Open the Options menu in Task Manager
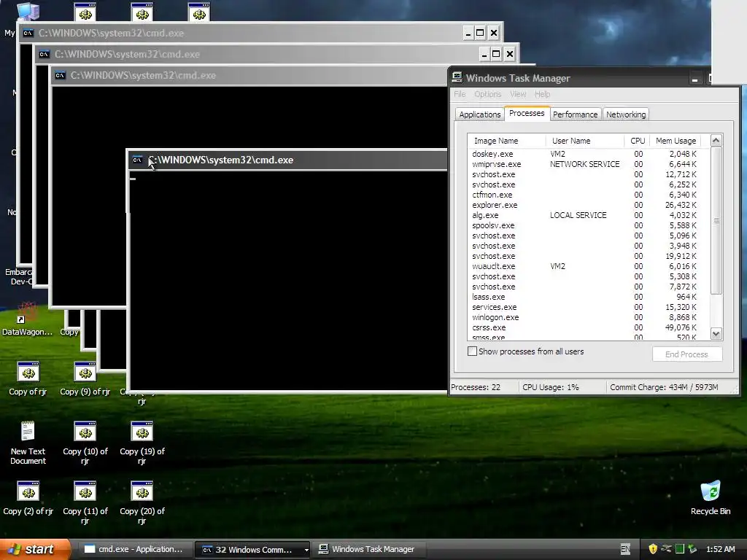The height and width of the screenshot is (560, 747). [487, 94]
